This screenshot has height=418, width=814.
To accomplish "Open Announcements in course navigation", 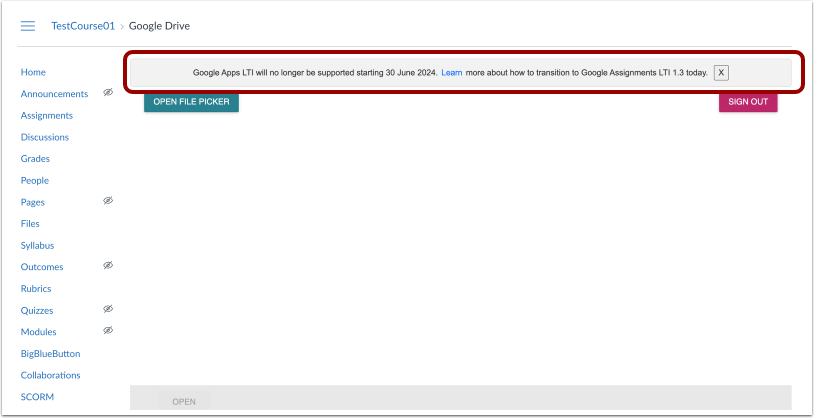I will [55, 94].
